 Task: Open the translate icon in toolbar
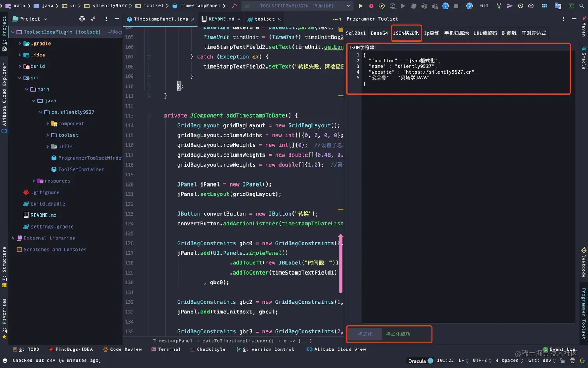(558, 6)
